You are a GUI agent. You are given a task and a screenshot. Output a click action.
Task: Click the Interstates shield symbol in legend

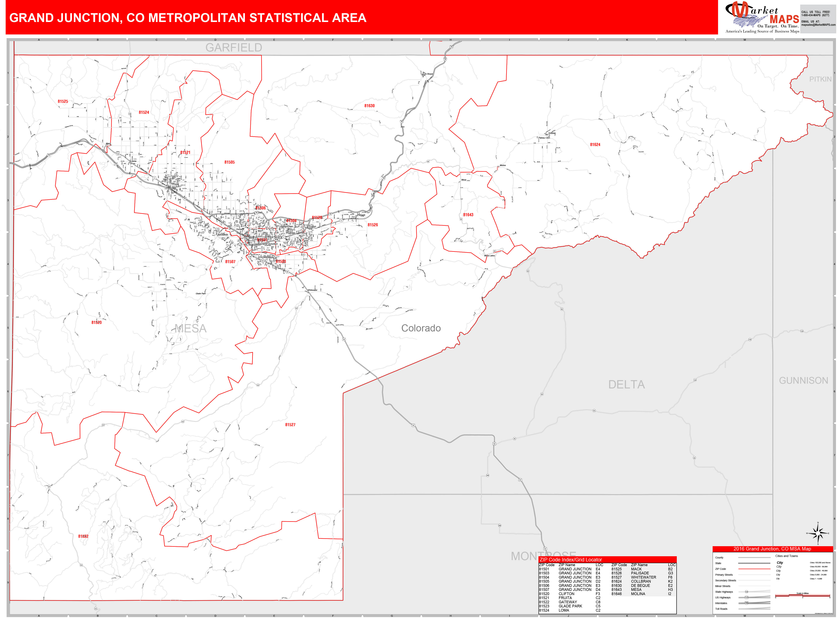pos(747,603)
